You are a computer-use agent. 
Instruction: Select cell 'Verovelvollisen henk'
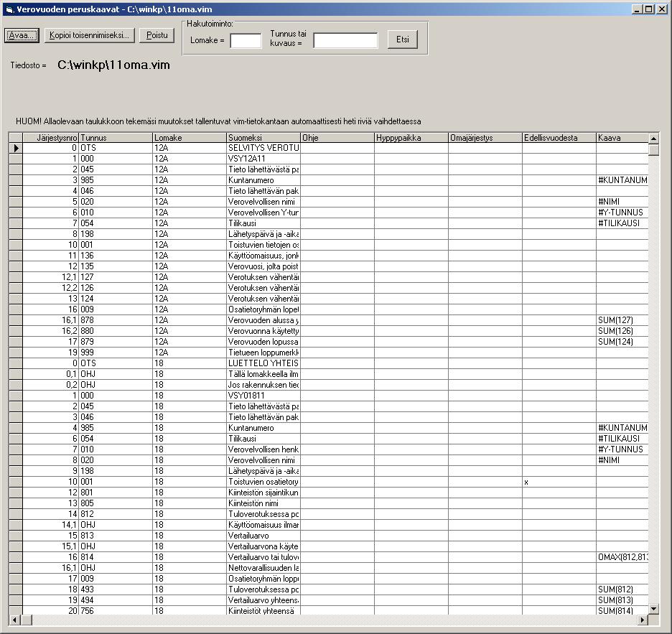tap(263, 449)
